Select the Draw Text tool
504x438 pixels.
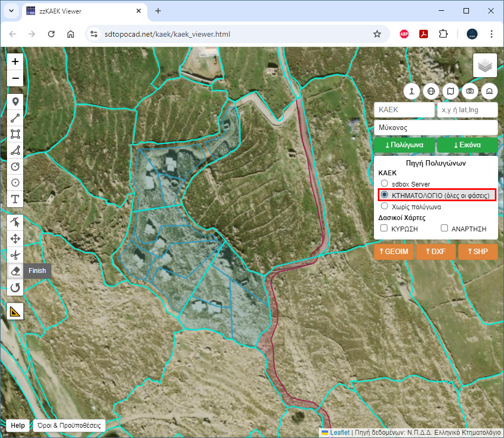[15, 199]
